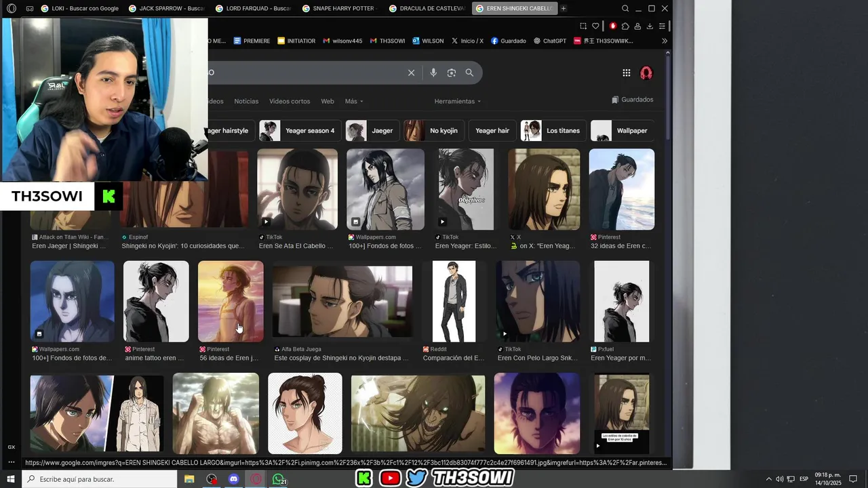Viewport: 868px width, 488px height.
Task: Open the Inicio / X bookmark
Action: click(467, 41)
